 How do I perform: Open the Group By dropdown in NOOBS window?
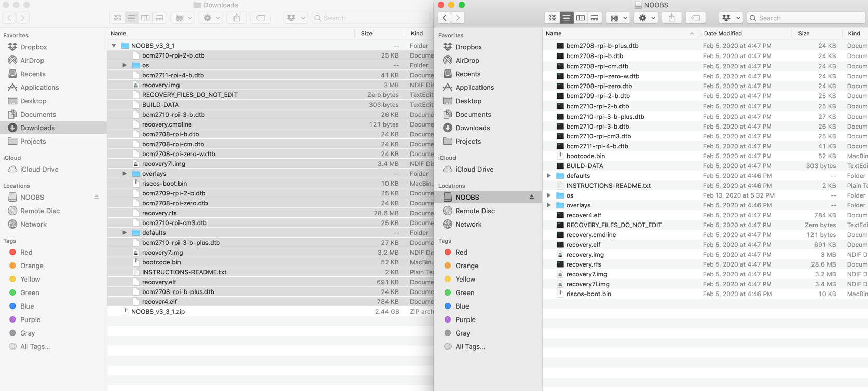[618, 18]
